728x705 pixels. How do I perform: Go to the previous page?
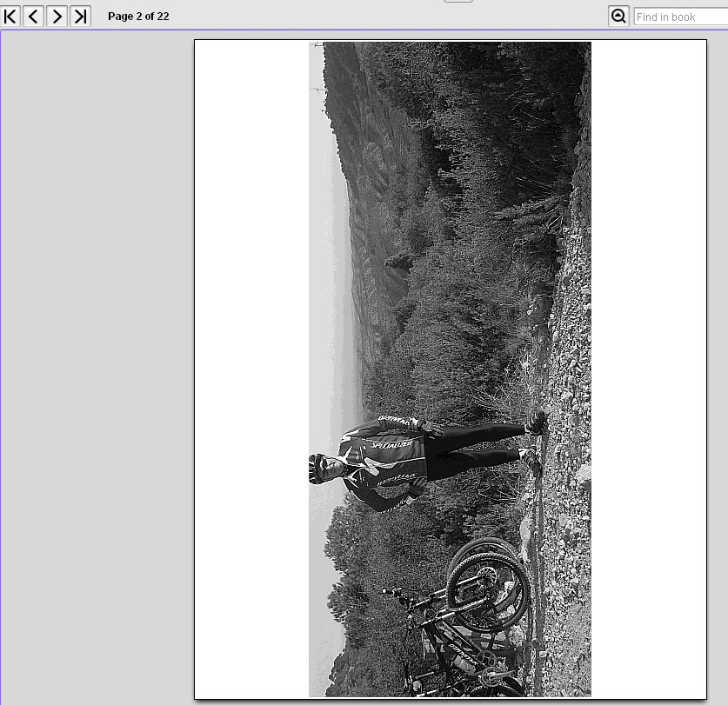33,17
